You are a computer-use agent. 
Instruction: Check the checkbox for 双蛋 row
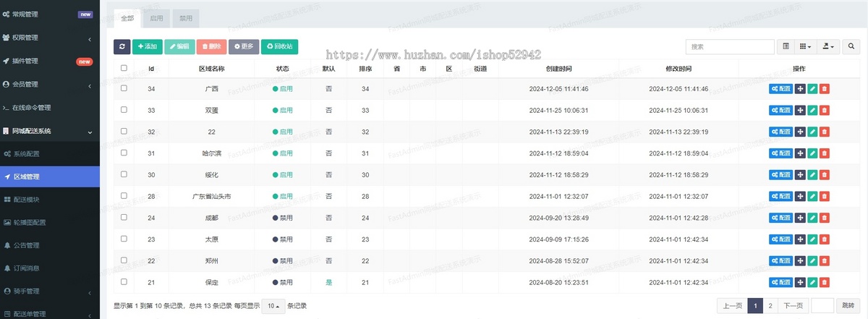point(124,110)
